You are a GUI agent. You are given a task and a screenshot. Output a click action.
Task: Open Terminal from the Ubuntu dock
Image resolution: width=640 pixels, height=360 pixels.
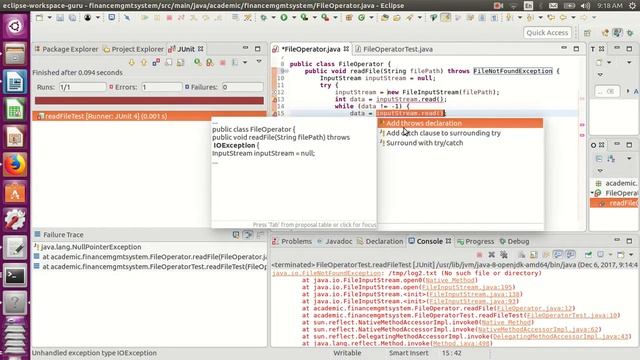coord(15,276)
